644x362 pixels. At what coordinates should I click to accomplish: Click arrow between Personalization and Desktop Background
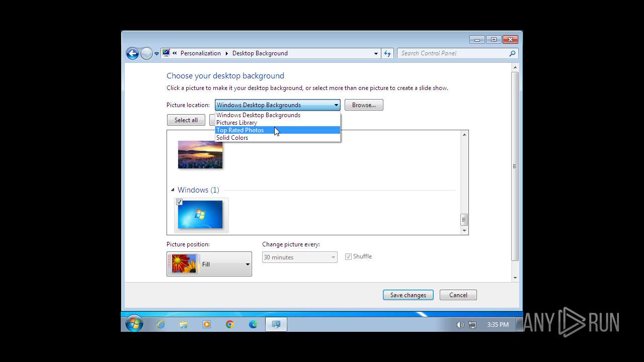pyautogui.click(x=226, y=53)
